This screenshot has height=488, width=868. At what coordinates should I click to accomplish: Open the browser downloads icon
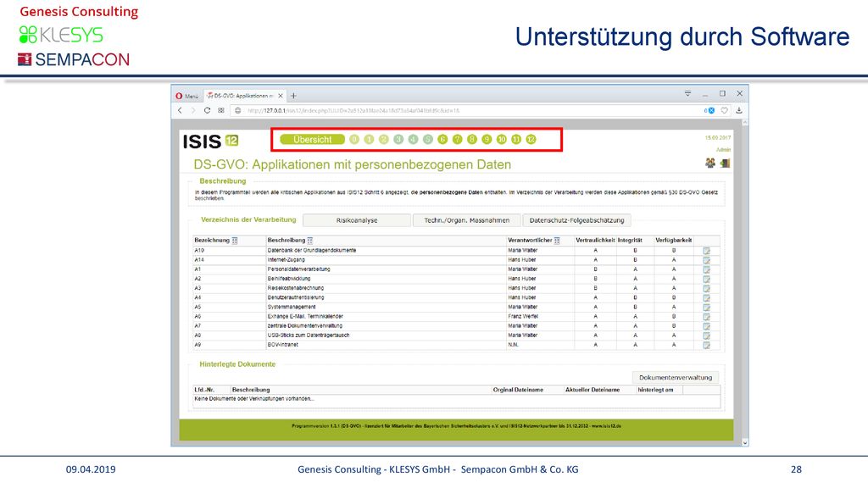pos(739,111)
